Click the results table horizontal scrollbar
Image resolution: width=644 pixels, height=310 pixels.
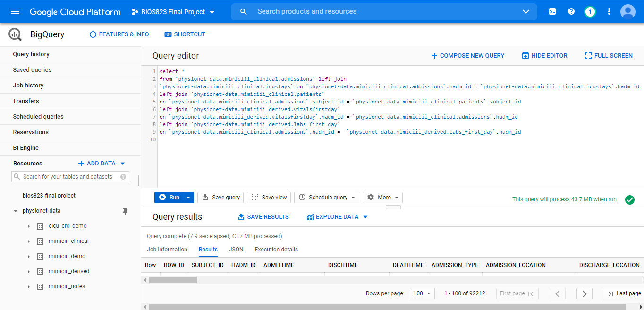click(x=173, y=280)
